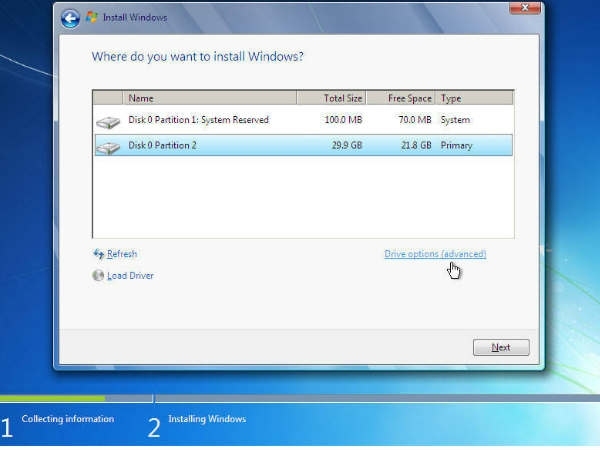Click the Primary type cell

click(456, 146)
